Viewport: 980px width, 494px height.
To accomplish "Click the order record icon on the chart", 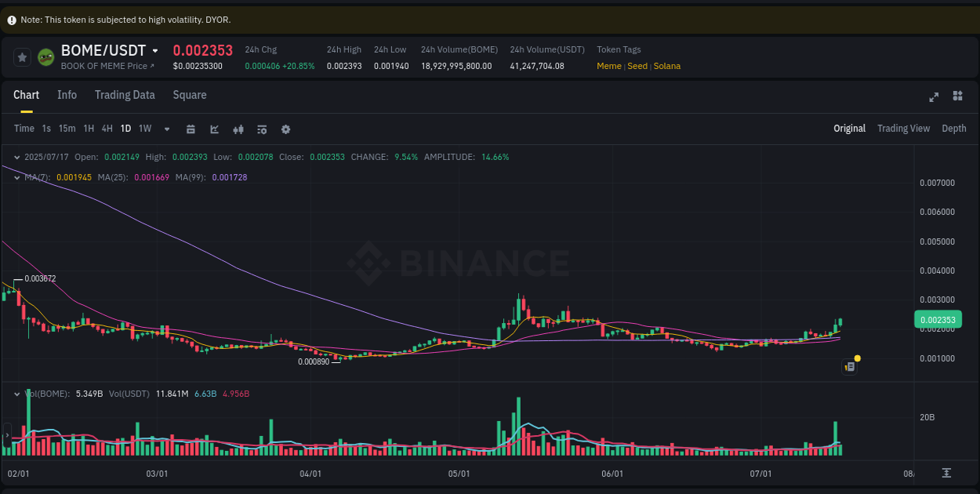I will (849, 366).
